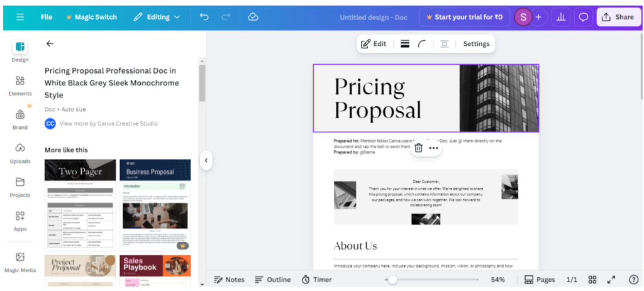Open the corner rounding icon
The image size is (644, 291).
pos(422,44)
